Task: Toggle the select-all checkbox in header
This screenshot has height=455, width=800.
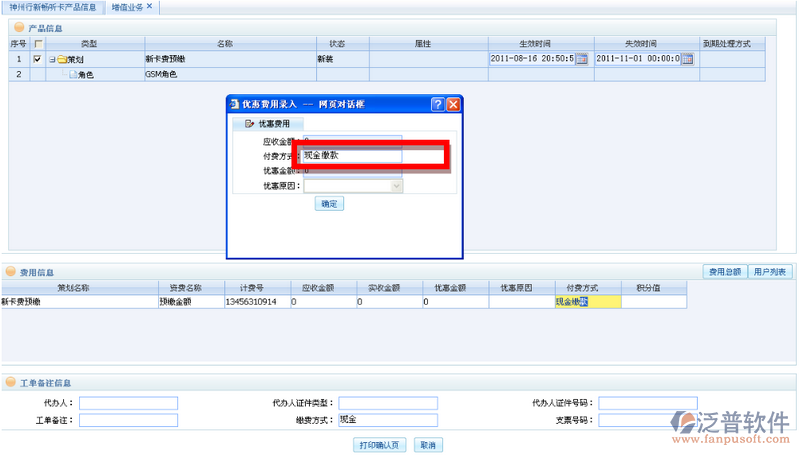Action: point(38,44)
